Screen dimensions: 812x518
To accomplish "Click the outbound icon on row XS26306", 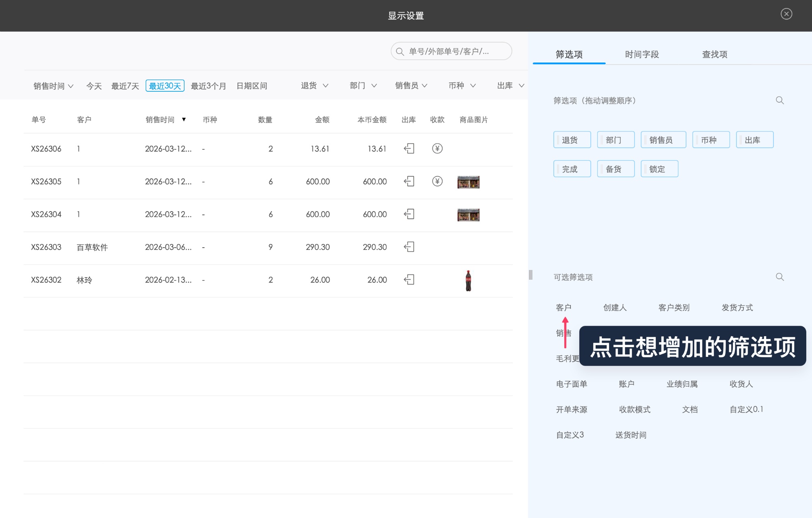I will pyautogui.click(x=409, y=149).
